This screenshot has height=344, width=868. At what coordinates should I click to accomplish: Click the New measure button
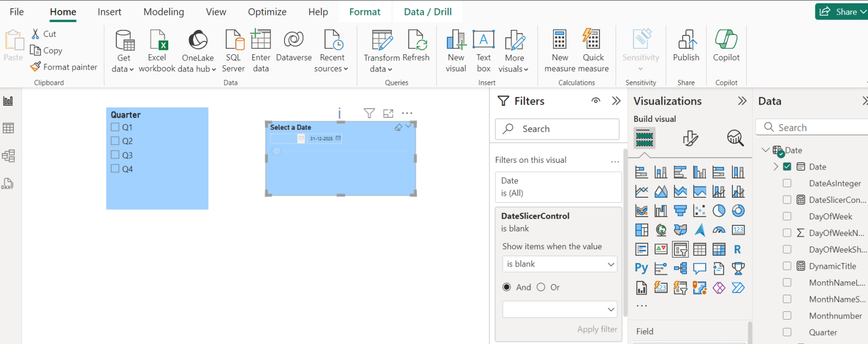coord(560,52)
